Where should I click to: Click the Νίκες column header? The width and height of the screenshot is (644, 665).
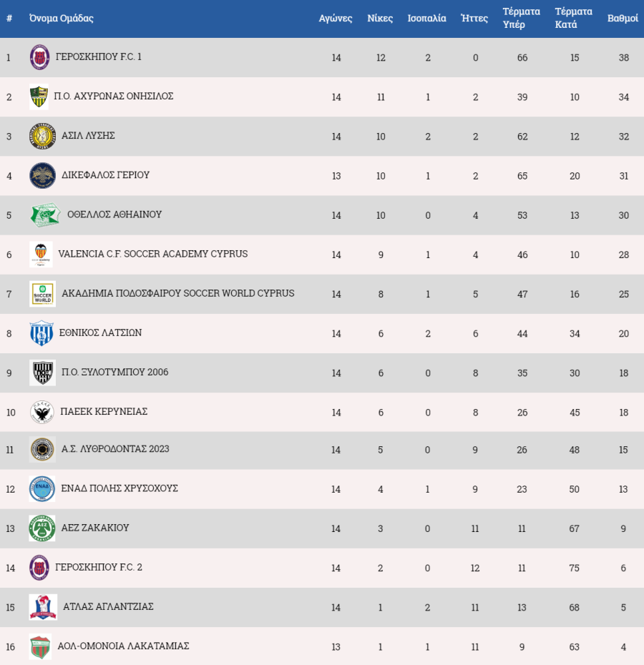tap(380, 19)
